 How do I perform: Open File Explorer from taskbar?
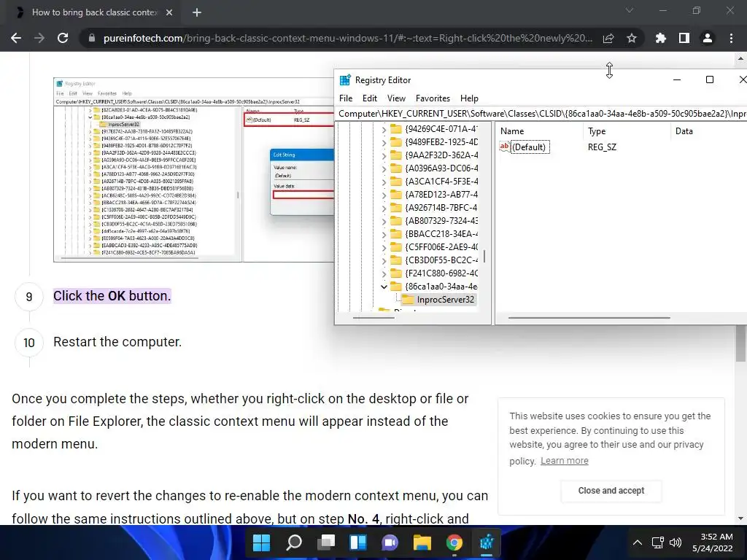pyautogui.click(x=422, y=542)
